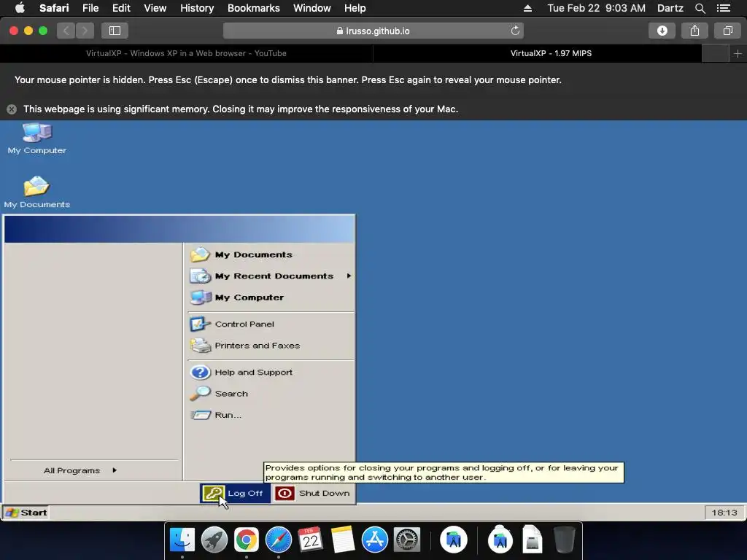The width and height of the screenshot is (747, 560).
Task: Open My Documents in Start menu
Action: (x=271, y=254)
